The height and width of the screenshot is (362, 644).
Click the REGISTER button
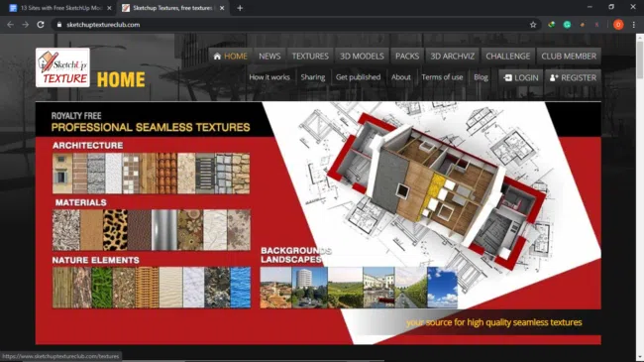(573, 77)
